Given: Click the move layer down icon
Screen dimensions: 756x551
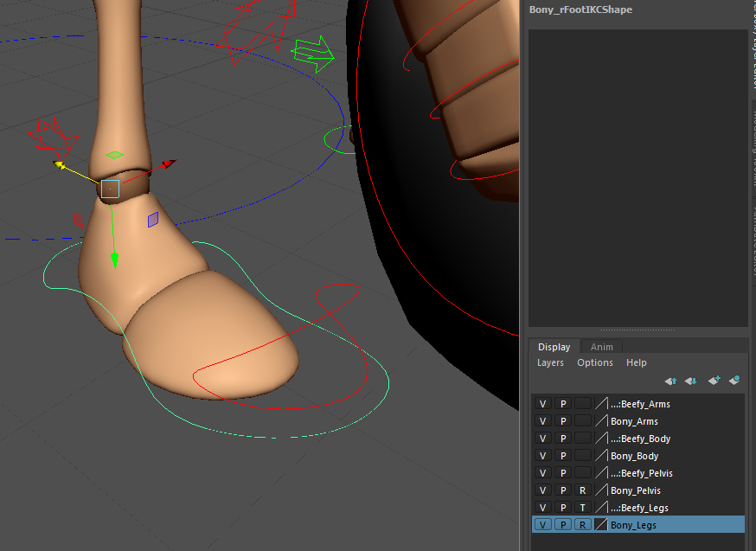Looking at the screenshot, I should click(x=692, y=381).
